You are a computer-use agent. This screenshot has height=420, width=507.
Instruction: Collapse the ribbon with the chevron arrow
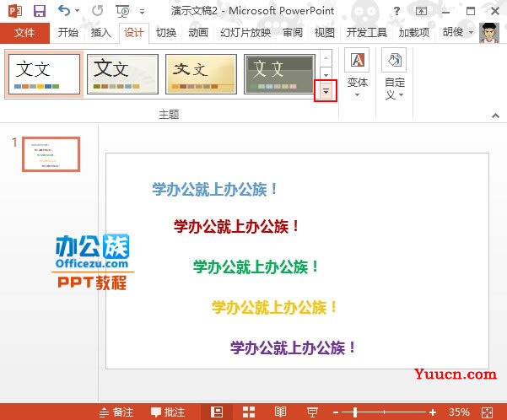(x=495, y=116)
